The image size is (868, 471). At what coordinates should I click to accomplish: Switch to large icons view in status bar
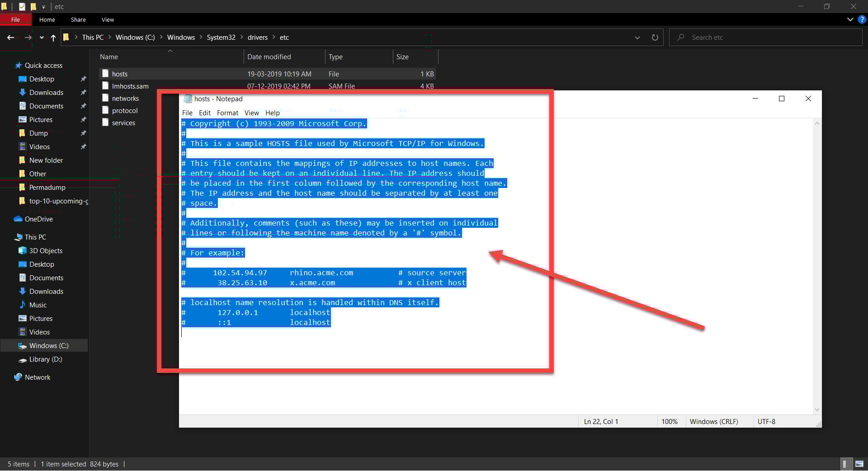859,464
